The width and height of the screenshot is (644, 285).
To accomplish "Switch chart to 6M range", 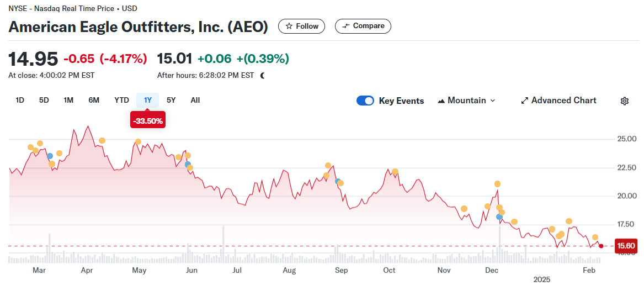I will [94, 100].
